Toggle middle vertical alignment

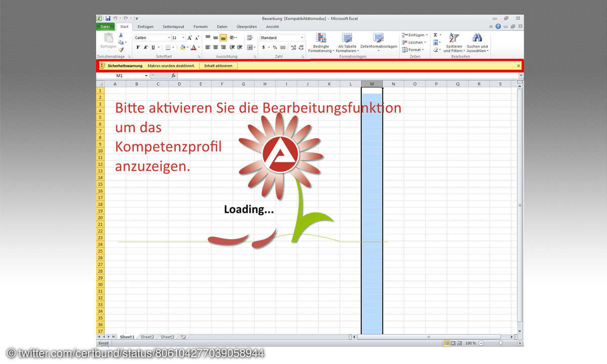pos(215,38)
